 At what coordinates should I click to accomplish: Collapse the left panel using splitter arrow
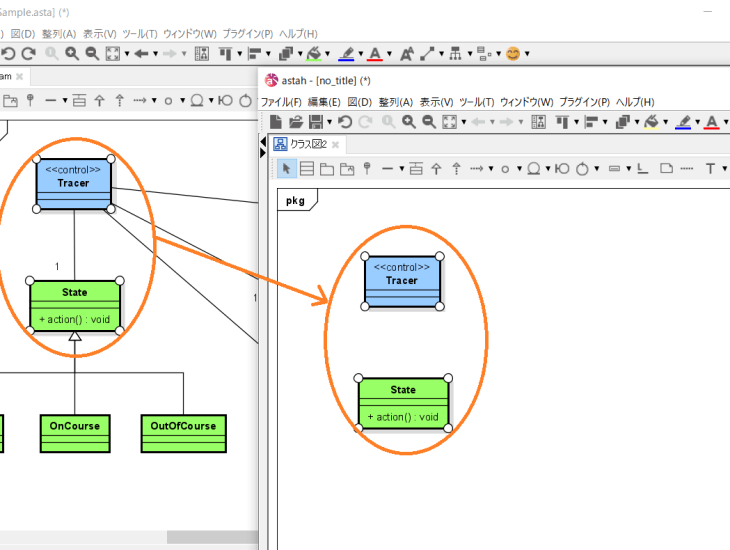[x=263, y=141]
